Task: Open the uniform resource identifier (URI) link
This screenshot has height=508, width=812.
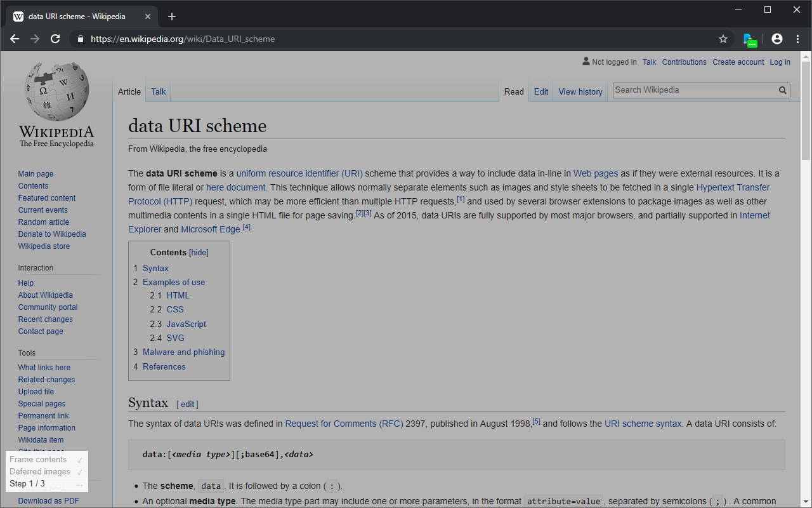Action: (x=299, y=173)
